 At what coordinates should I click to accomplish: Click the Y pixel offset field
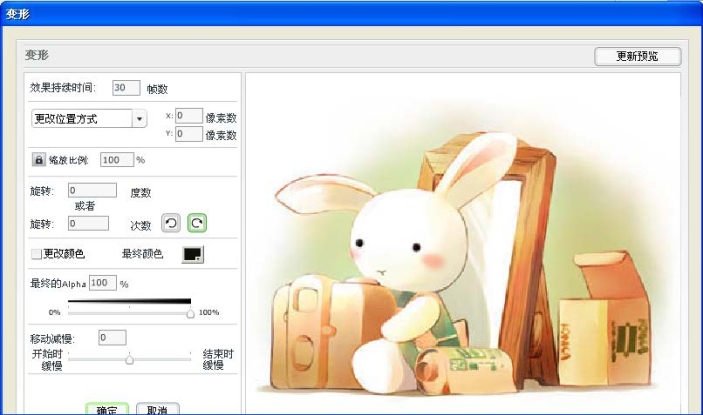(188, 133)
